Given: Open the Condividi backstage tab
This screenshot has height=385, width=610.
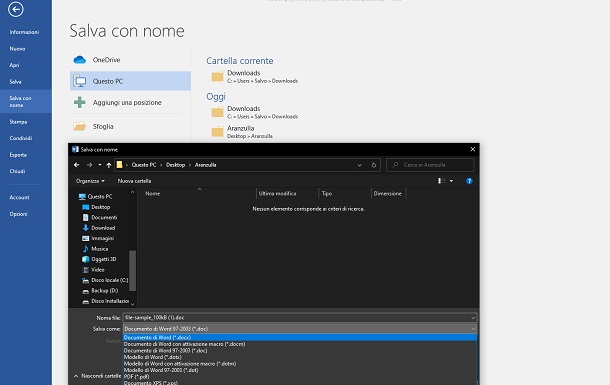Looking at the screenshot, I should click(21, 138).
